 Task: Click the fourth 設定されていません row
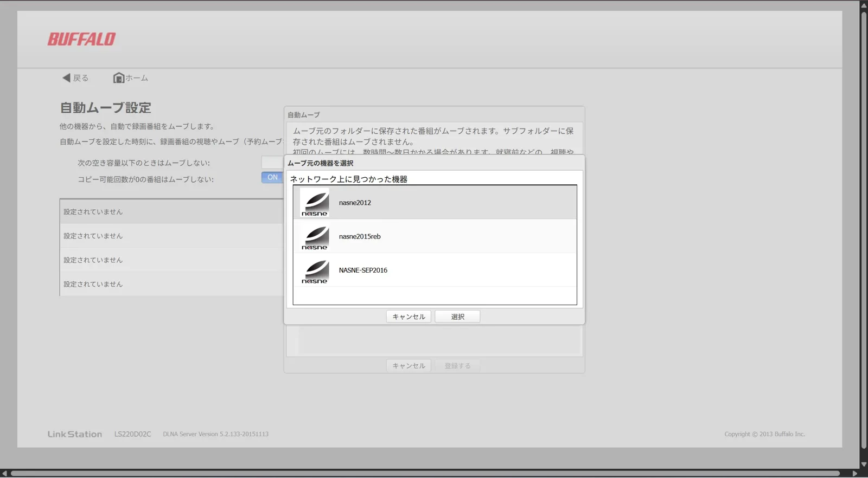point(171,284)
